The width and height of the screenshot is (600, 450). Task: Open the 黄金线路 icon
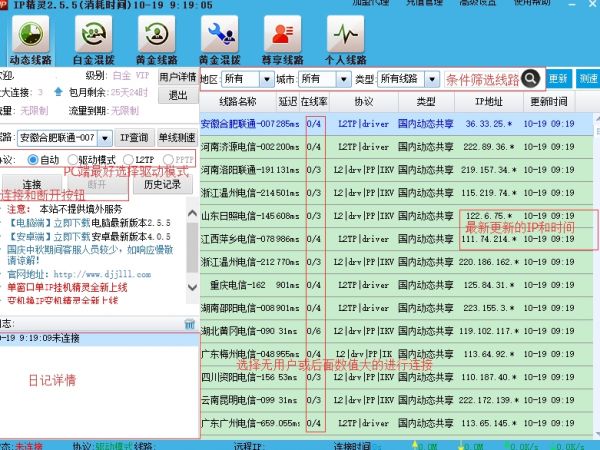click(157, 34)
